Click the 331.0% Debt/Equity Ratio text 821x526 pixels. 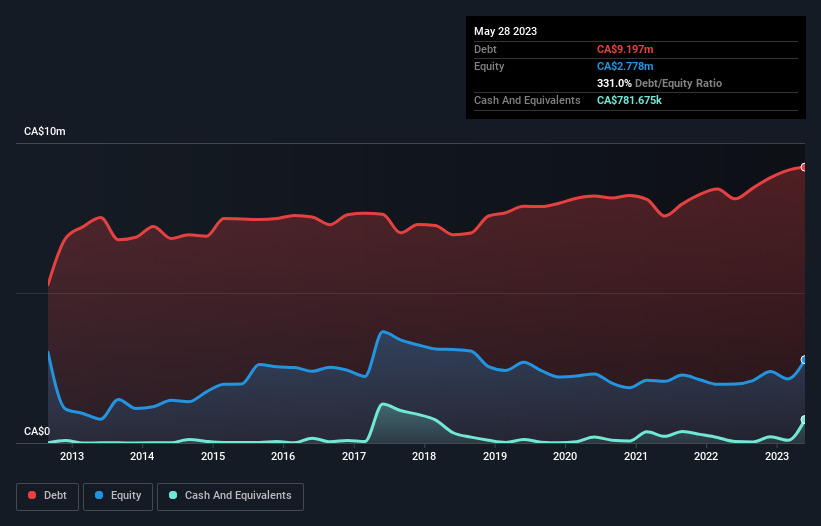point(659,83)
